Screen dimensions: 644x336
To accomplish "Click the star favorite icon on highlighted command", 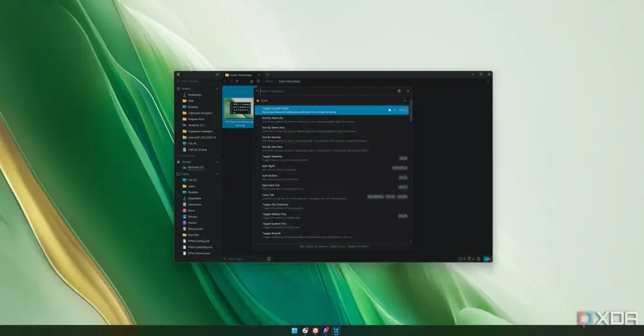I will (x=390, y=110).
